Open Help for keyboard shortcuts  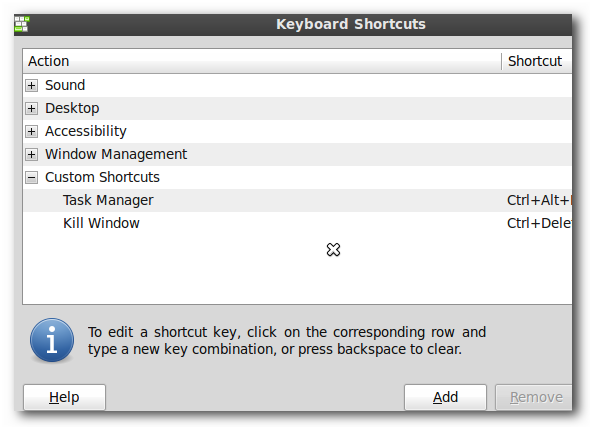(65, 397)
